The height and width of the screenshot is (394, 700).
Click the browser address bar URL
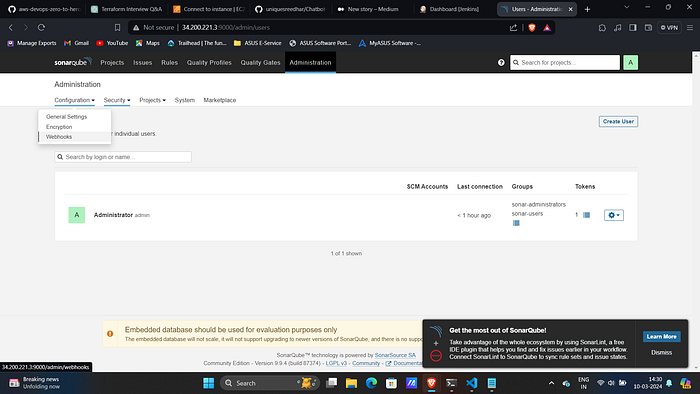225,28
